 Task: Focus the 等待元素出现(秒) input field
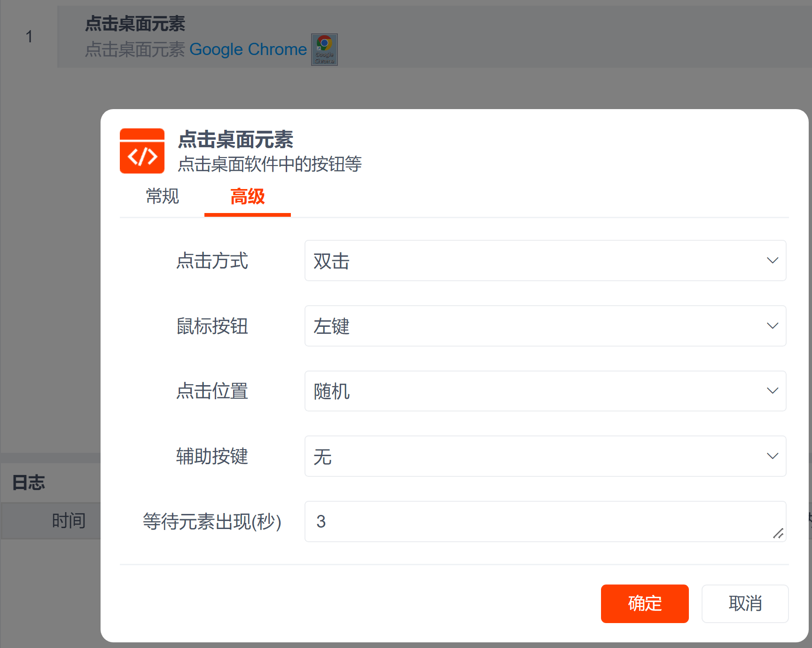[x=540, y=522]
